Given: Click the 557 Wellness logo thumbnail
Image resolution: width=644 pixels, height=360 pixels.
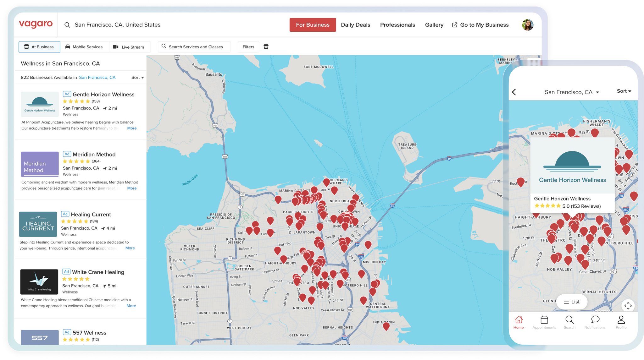Looking at the screenshot, I should (40, 337).
